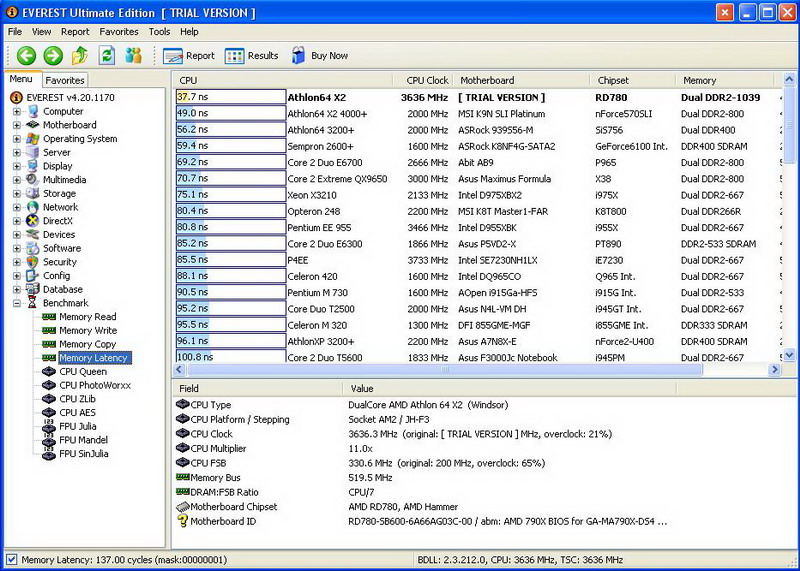
Task: Click the horizontal scrollbar thumb of results list
Action: pyautogui.click(x=444, y=369)
